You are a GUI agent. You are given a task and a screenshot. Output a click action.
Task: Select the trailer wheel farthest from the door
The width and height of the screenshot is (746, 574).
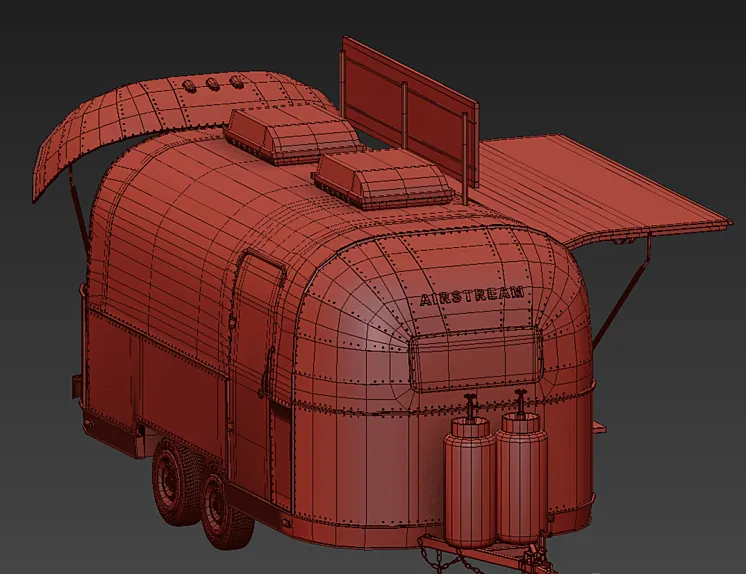(x=177, y=481)
